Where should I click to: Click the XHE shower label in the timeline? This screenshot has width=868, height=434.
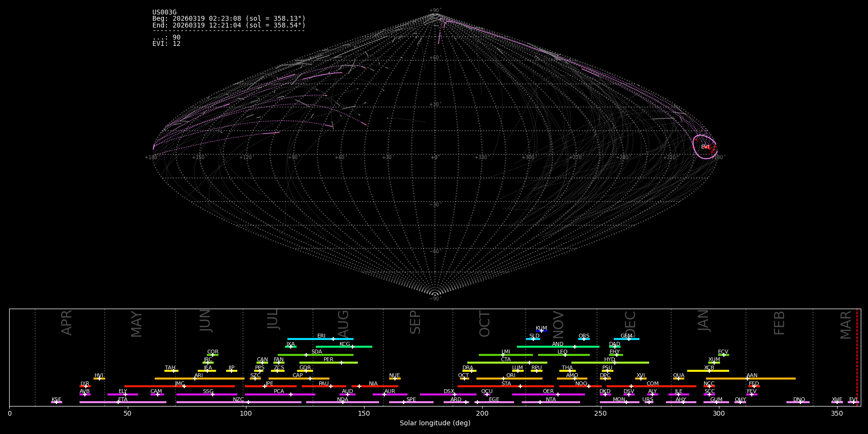coord(837,400)
